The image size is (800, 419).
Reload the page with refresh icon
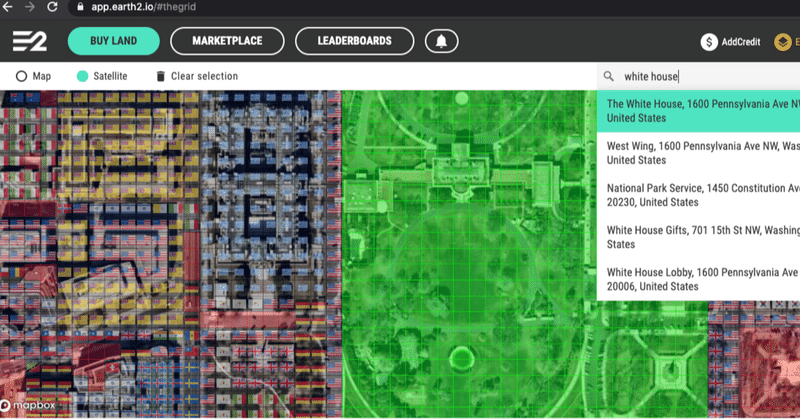(x=52, y=7)
